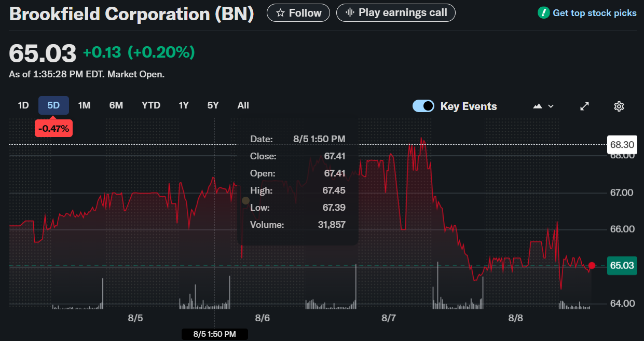Click the 8/5 date axis label
The height and width of the screenshot is (341, 644).
(135, 318)
